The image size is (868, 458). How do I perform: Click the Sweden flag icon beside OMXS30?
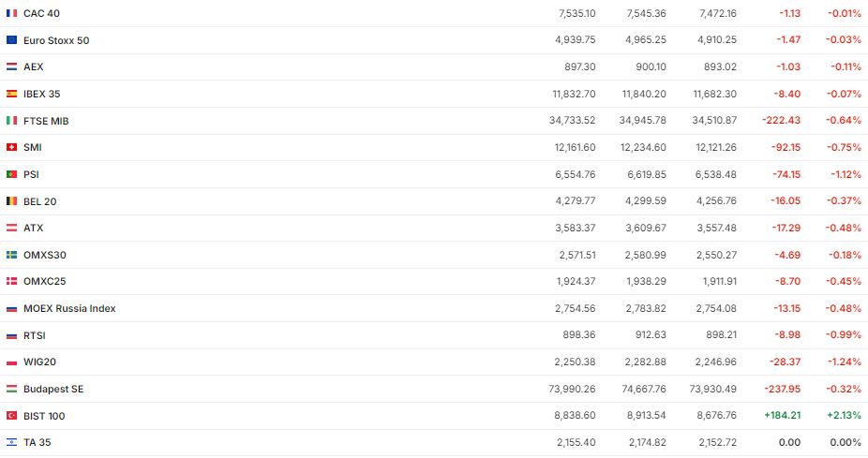[x=11, y=255]
